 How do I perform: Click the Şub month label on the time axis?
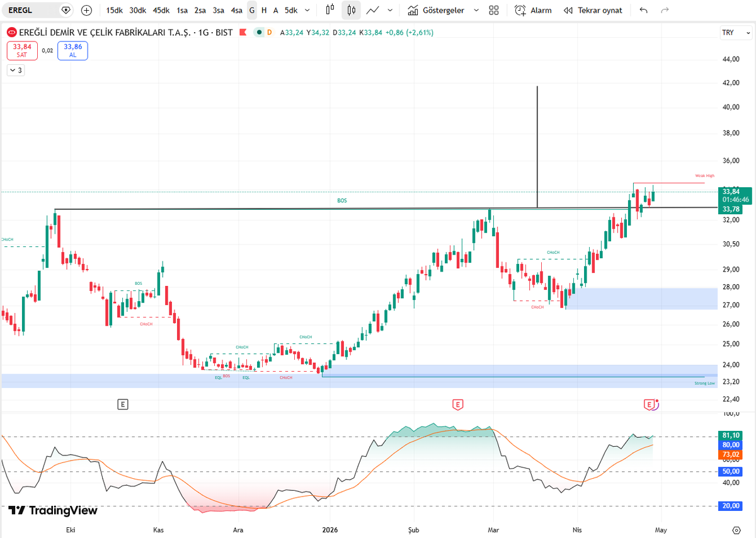[x=414, y=530]
